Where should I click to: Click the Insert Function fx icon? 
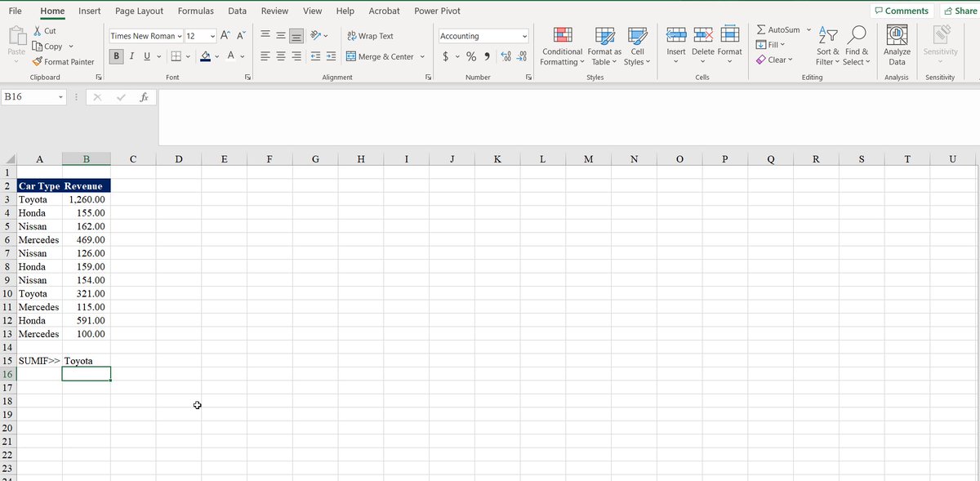point(144,97)
